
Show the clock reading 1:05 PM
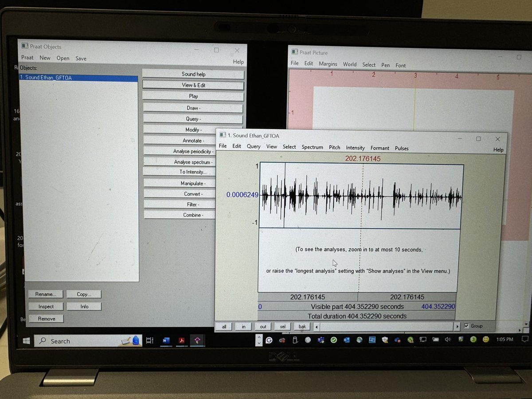coord(505,340)
